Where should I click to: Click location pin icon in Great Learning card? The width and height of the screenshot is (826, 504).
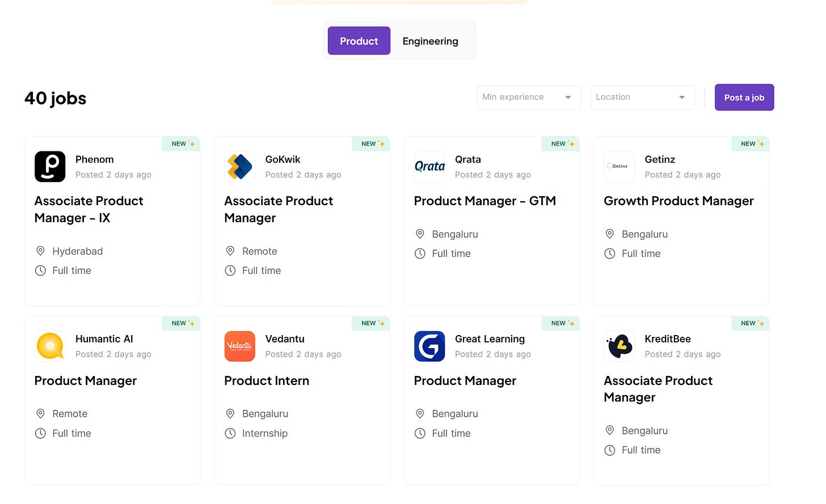click(420, 413)
